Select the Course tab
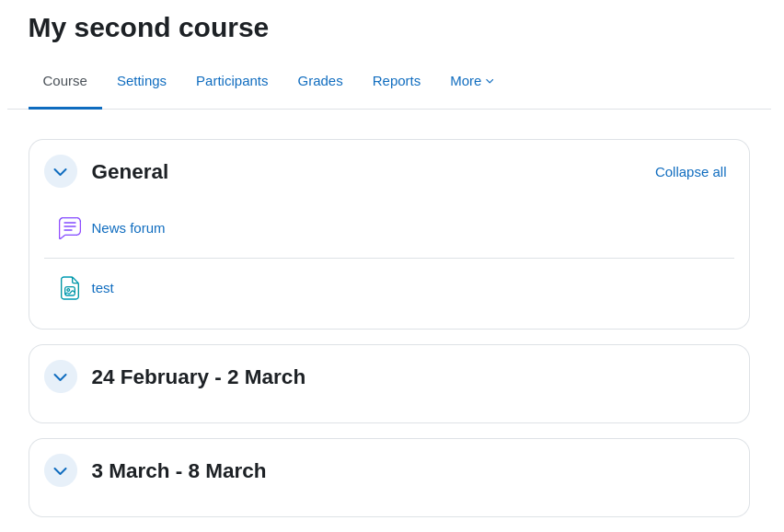This screenshot has height=532, width=784. click(x=65, y=81)
